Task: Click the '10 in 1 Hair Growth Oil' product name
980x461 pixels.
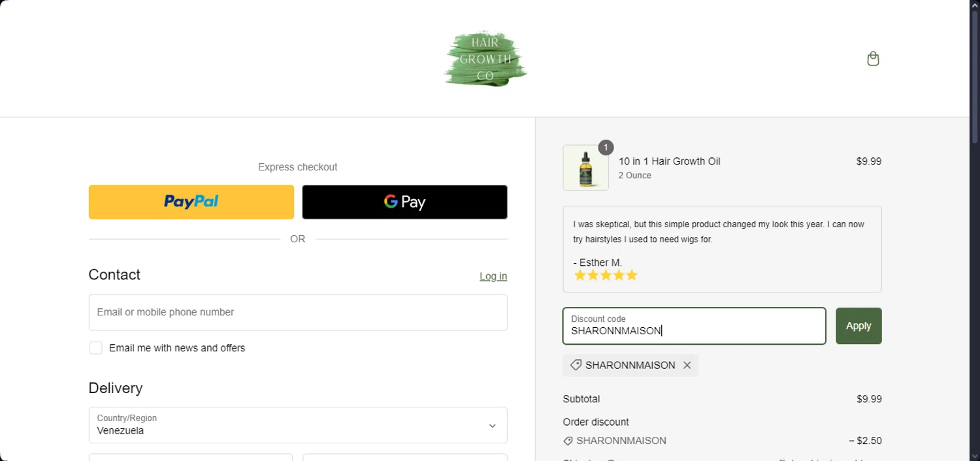Action: (670, 161)
